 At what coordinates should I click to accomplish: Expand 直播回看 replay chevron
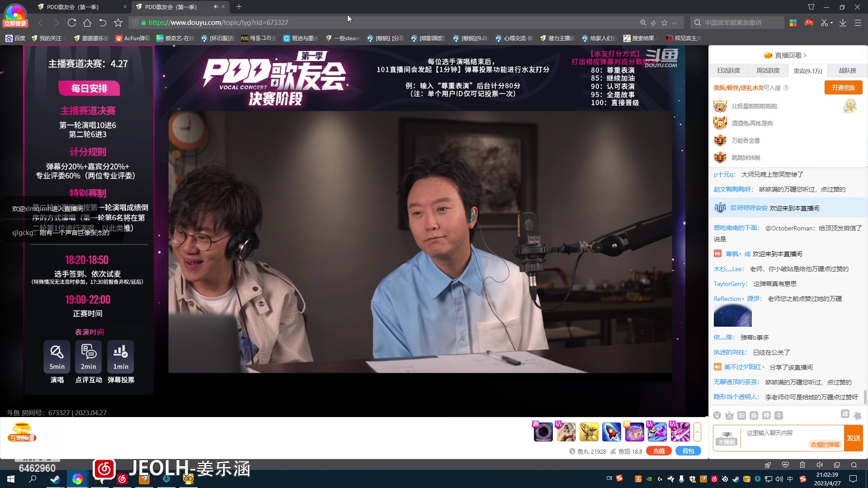pos(805,55)
